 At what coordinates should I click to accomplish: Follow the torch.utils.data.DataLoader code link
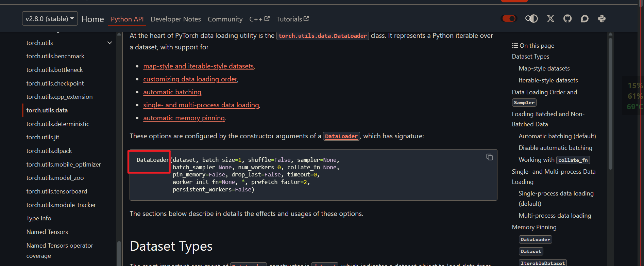pos(322,36)
